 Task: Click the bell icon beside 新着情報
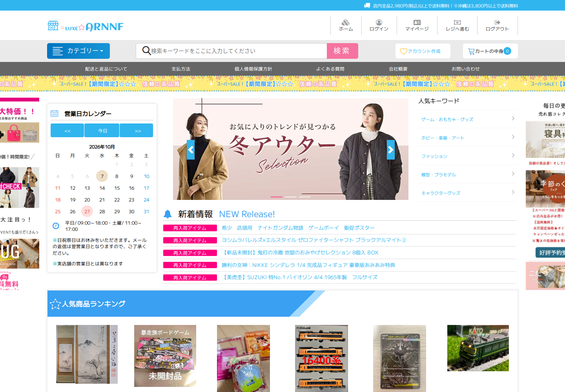coord(168,214)
